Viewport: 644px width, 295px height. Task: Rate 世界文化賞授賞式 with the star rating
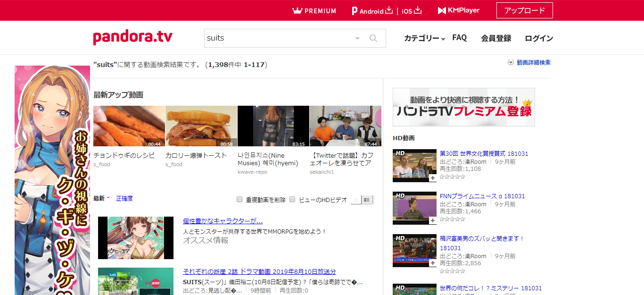453,177
